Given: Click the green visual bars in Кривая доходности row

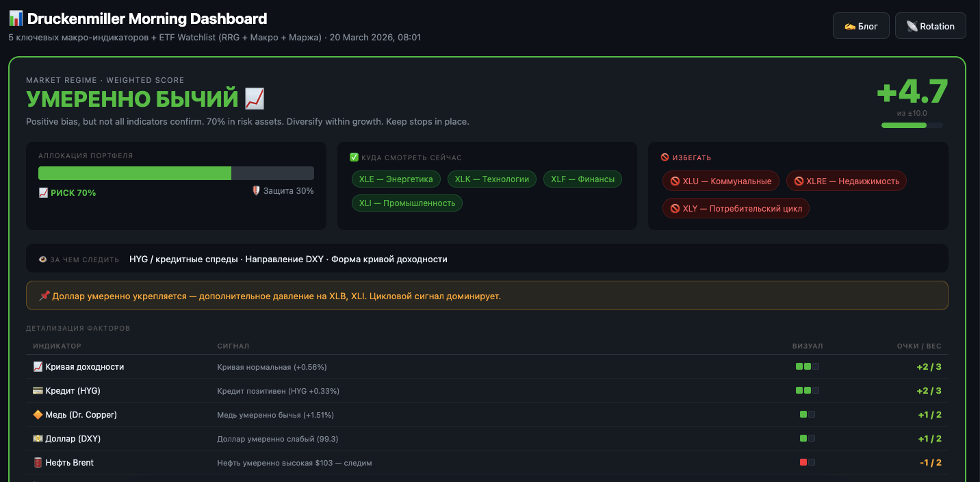Looking at the screenshot, I should pyautogui.click(x=803, y=367).
